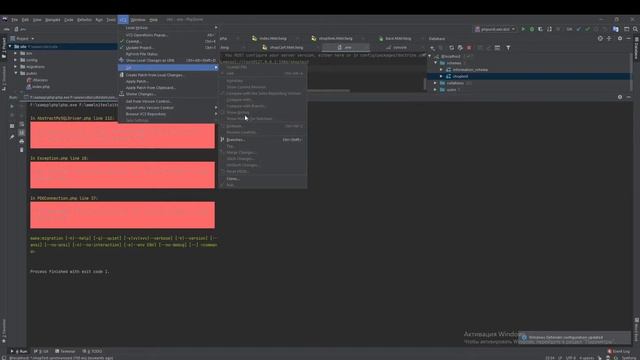Click print icon in Run panel

tap(22, 141)
